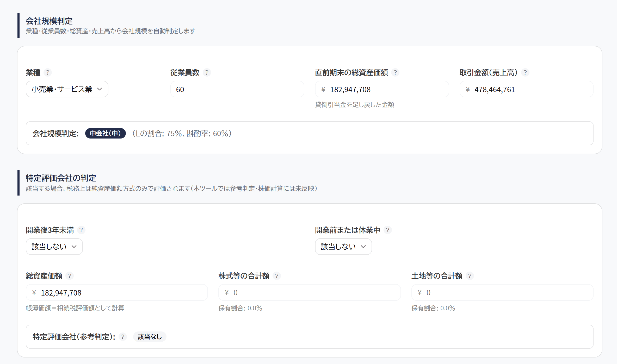The image size is (617, 364).
Task: Click the 取引金額(売上高) input with 478,464,761
Action: point(527,89)
